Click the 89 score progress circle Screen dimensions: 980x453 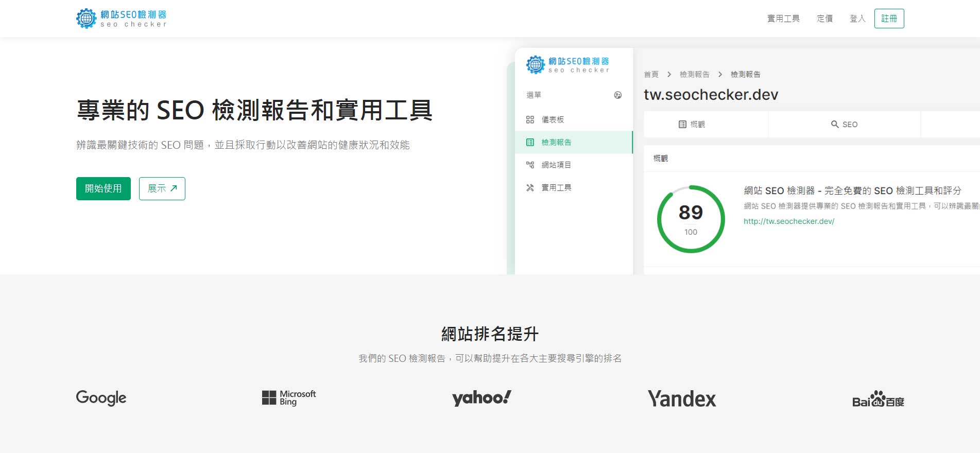point(691,219)
